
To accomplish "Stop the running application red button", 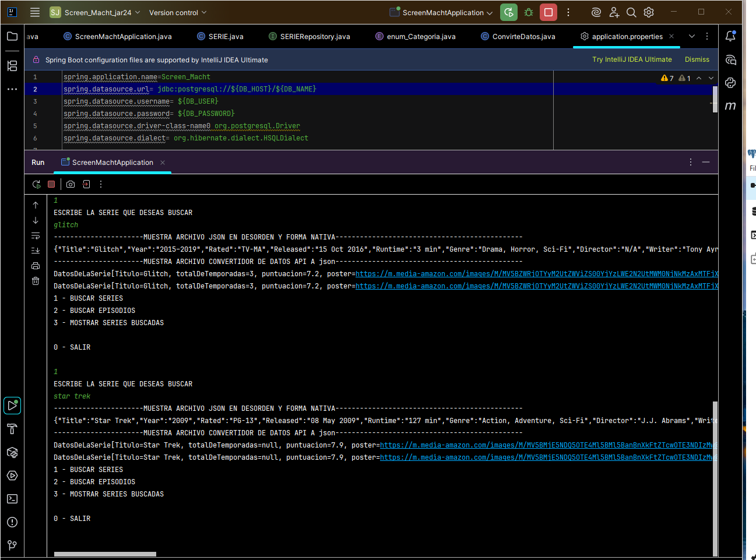I will (x=548, y=12).
